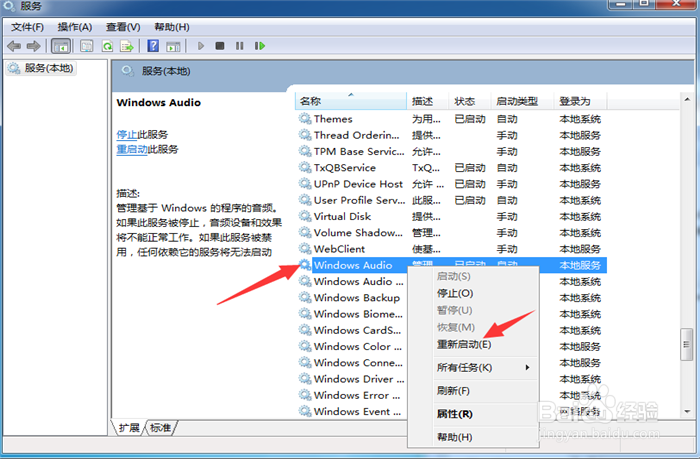This screenshot has height=459, width=700.
Task: Open the 文件(F) menu
Action: click(x=28, y=27)
